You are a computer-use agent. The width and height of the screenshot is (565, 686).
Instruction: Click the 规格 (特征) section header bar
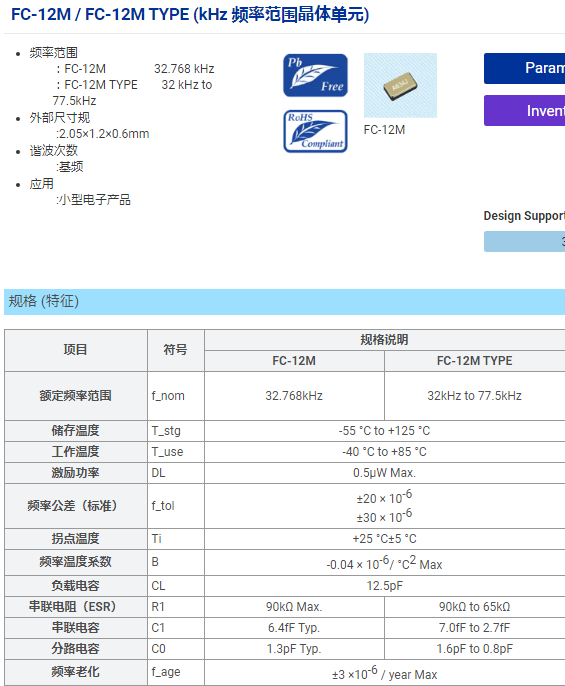[284, 301]
